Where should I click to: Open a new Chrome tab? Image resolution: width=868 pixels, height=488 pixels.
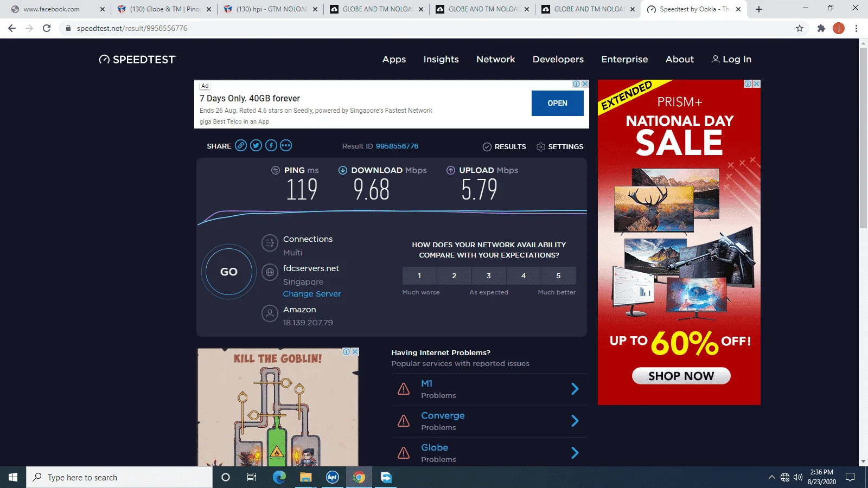[x=759, y=9]
